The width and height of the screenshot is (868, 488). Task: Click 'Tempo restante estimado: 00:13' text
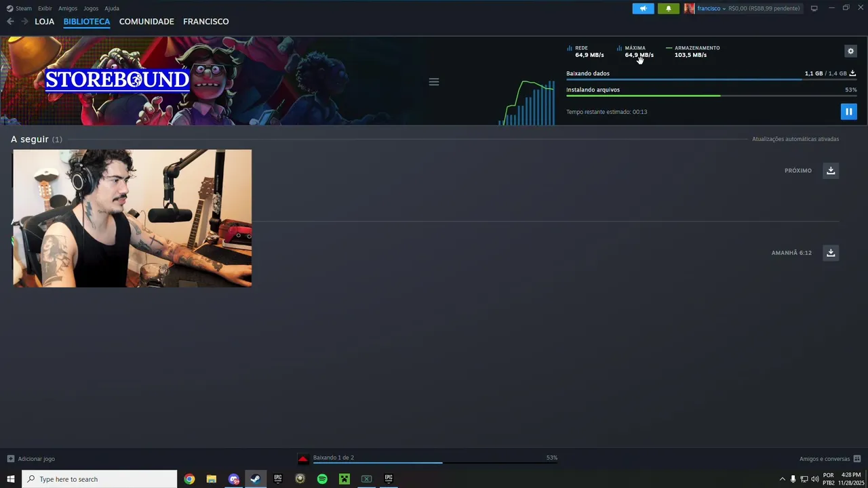[x=607, y=112]
